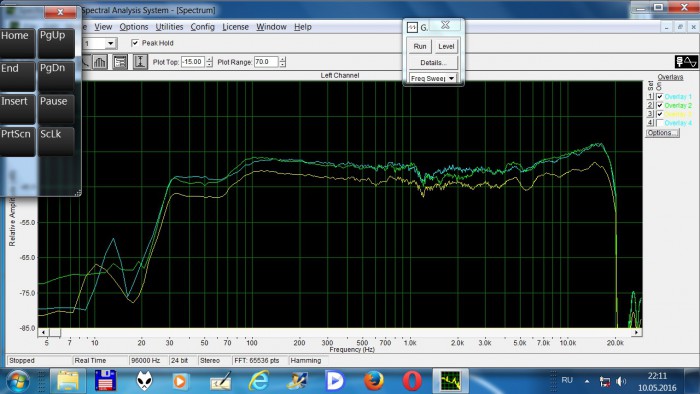Screen dimensions: 700x394
Task: Click Set button 1 for overlays
Action: click(650, 97)
